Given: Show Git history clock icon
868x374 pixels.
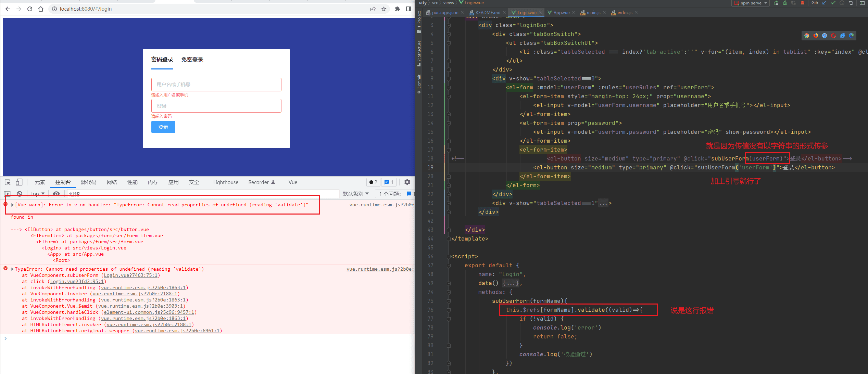Looking at the screenshot, I should tap(842, 3).
